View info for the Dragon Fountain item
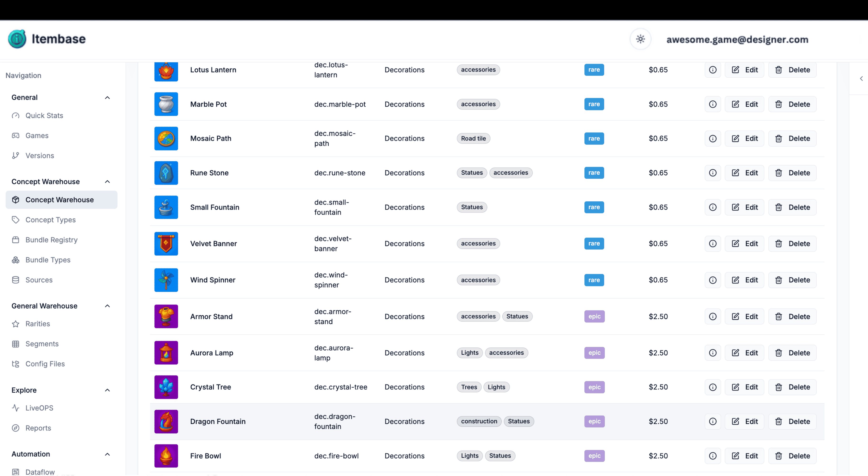 713,421
